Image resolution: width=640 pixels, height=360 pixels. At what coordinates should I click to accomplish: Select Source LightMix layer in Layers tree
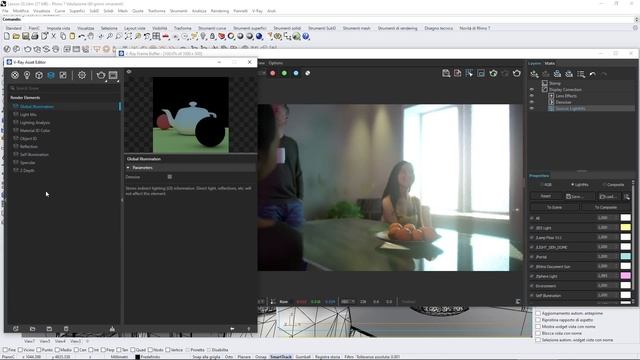pos(570,109)
